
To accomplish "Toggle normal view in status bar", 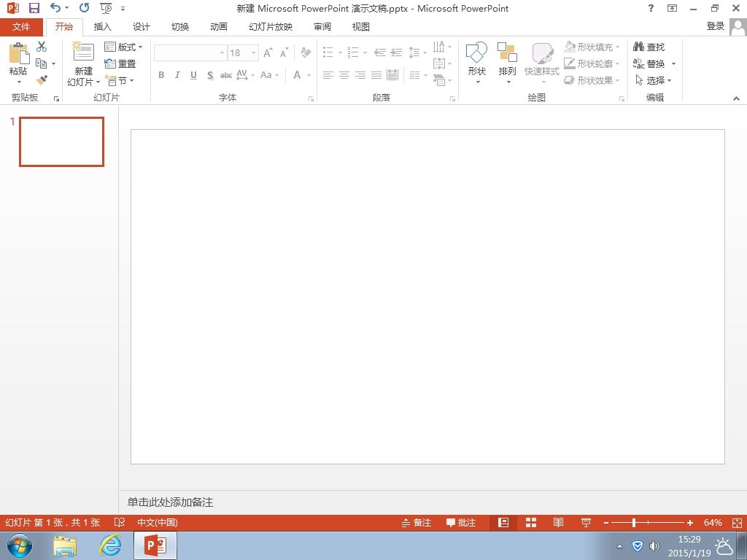I will [503, 523].
